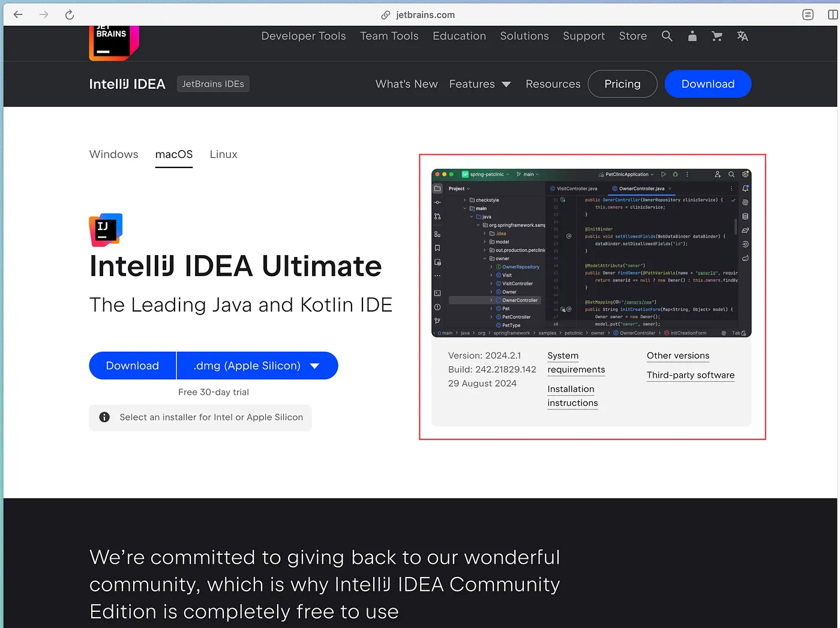The height and width of the screenshot is (628, 840).
Task: Open the System requirements link
Action: click(575, 363)
